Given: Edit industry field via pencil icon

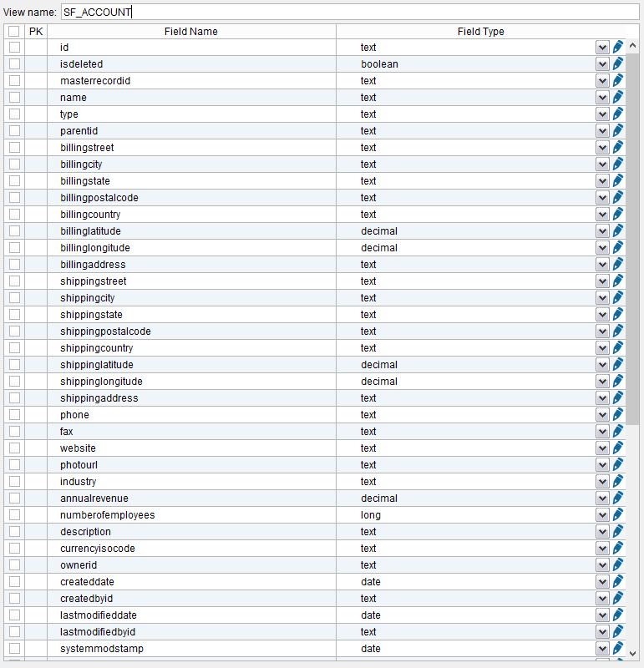Looking at the screenshot, I should pos(617,481).
